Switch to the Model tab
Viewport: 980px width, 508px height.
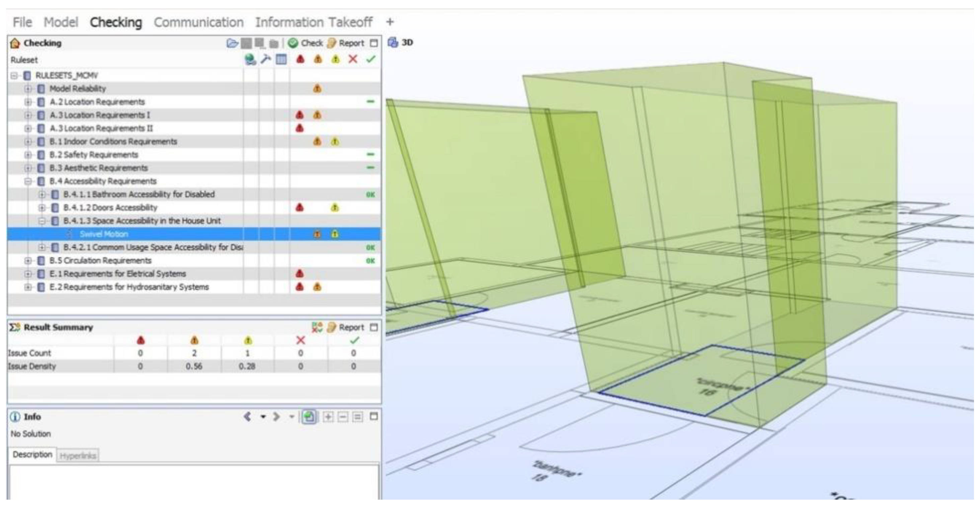tap(61, 22)
